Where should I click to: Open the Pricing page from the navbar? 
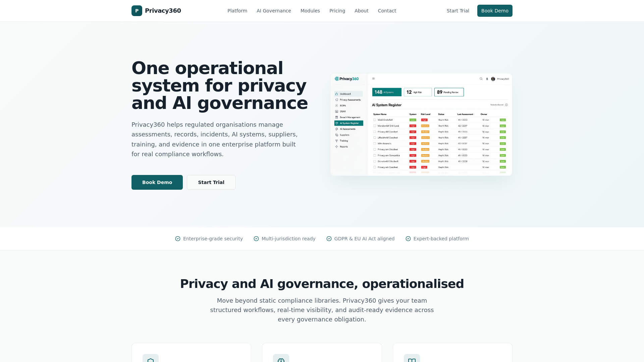tap(337, 11)
